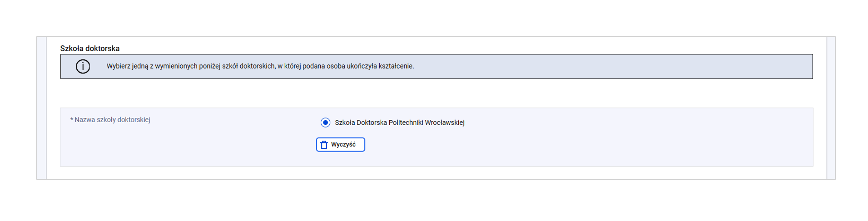Click the Wyczyść button

tap(340, 145)
